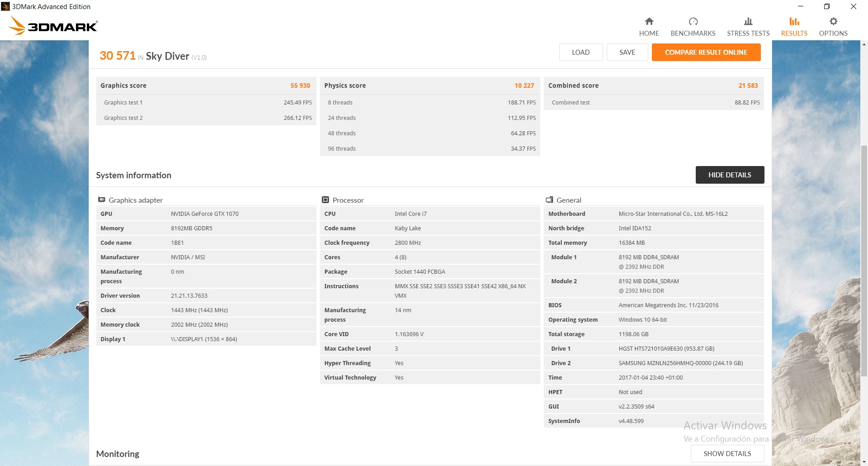Click the vertical scrollbar thumb
The image size is (868, 466).
point(864,260)
